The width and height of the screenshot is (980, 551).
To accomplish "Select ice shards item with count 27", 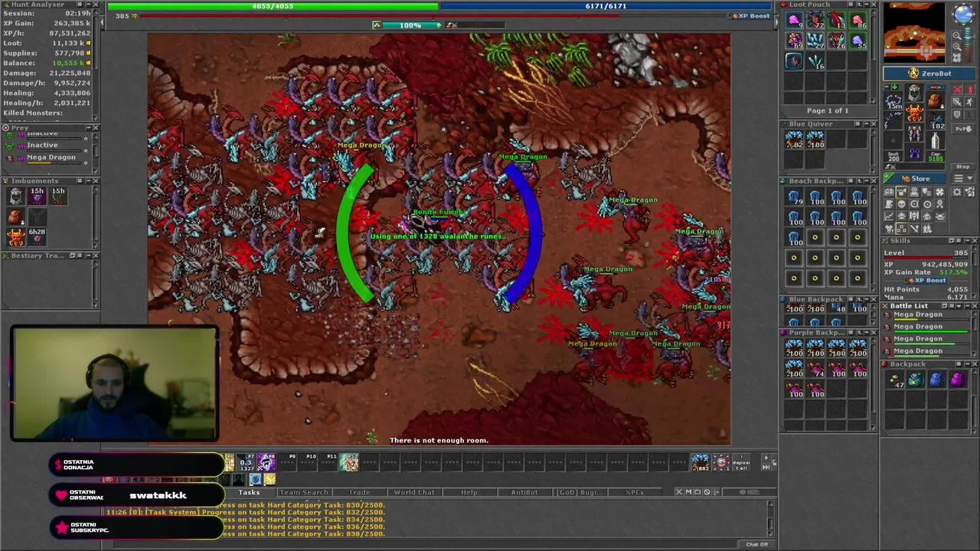I will click(x=815, y=40).
